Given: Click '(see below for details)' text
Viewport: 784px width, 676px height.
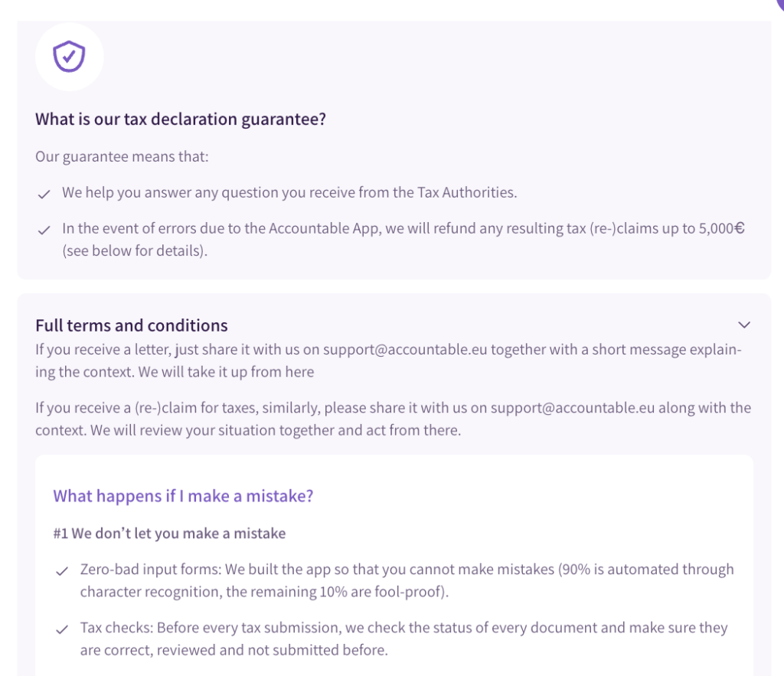Looking at the screenshot, I should [135, 250].
